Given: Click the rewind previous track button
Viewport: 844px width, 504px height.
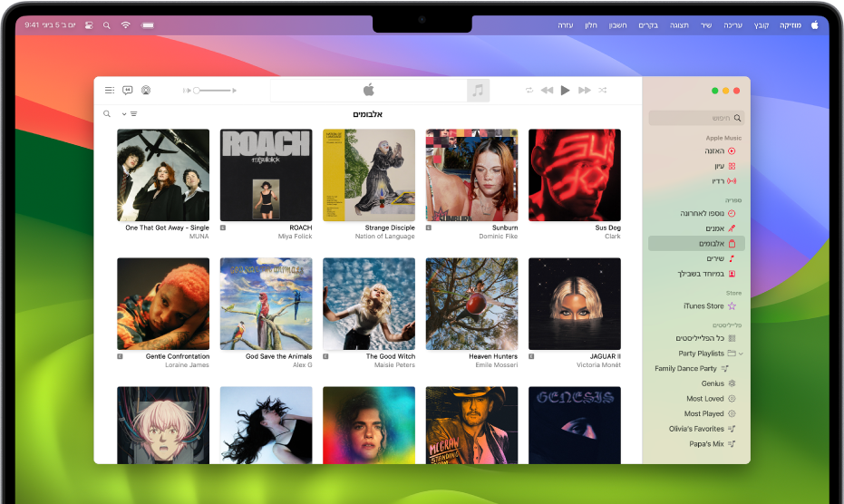Looking at the screenshot, I should coord(547,91).
